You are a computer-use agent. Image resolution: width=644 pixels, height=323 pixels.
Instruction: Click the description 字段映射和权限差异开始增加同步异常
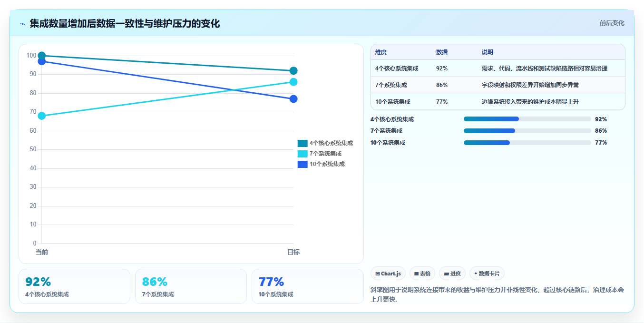(x=530, y=85)
